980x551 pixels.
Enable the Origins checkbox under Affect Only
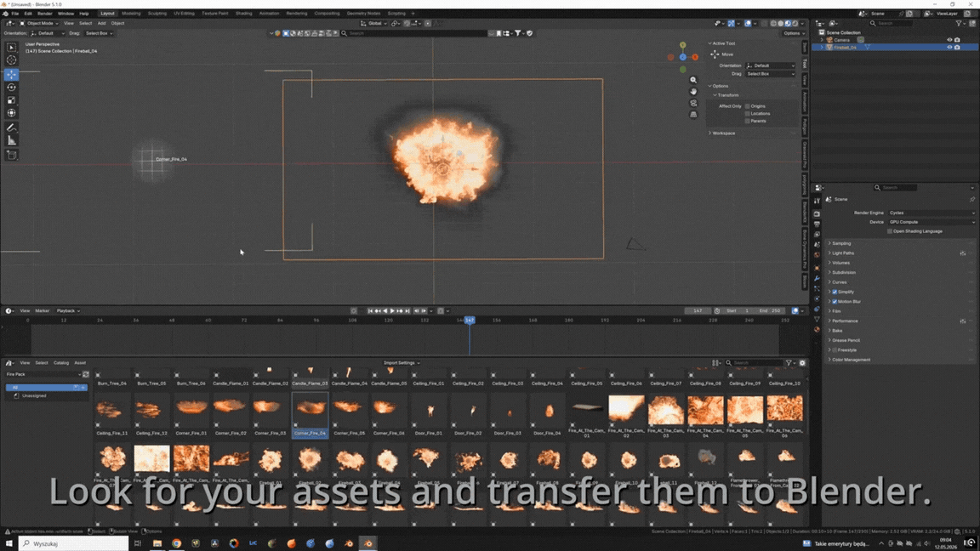click(748, 106)
